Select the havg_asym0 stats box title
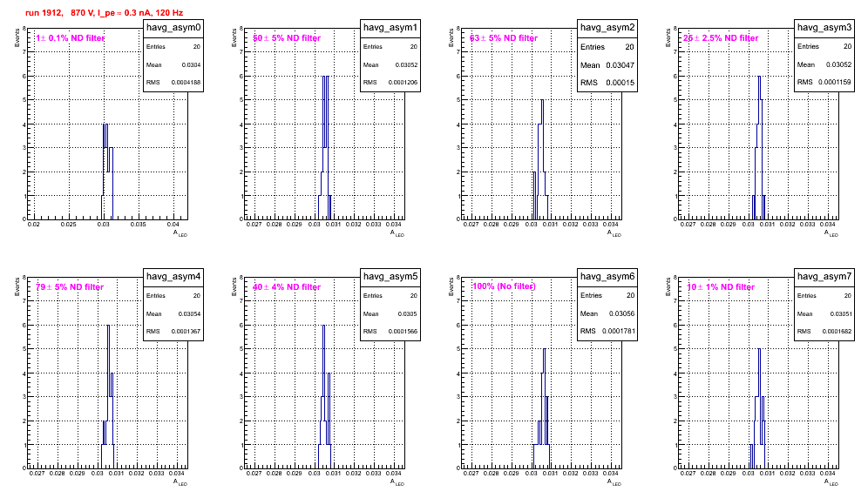Screen dimensions: 868x498 [173, 28]
